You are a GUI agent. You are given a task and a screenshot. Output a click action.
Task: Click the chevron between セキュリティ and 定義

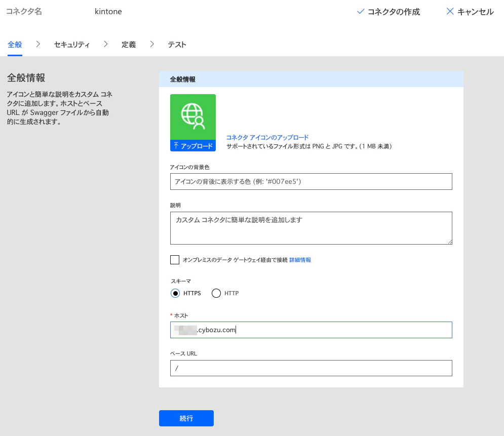click(x=105, y=44)
